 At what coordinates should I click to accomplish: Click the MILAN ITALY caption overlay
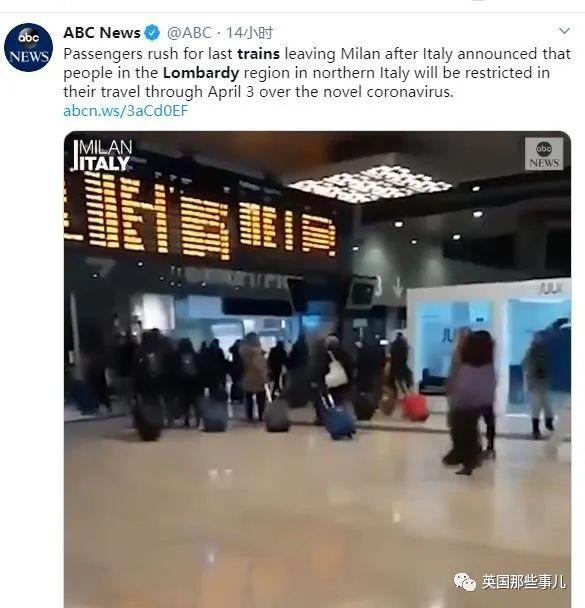[102, 155]
